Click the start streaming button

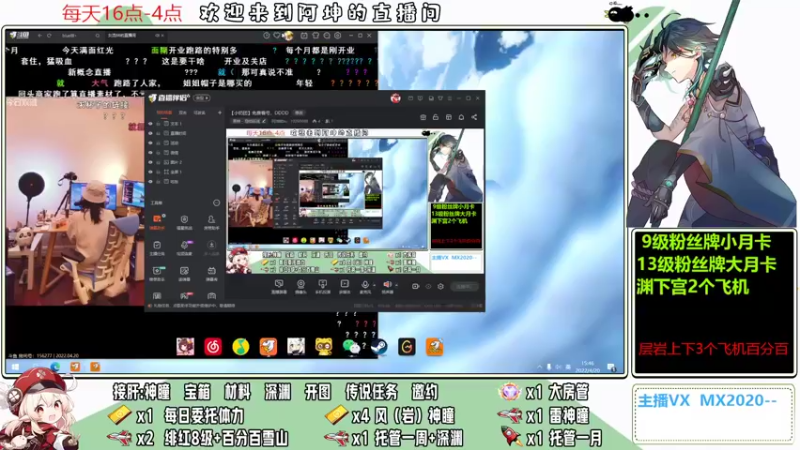(464, 286)
